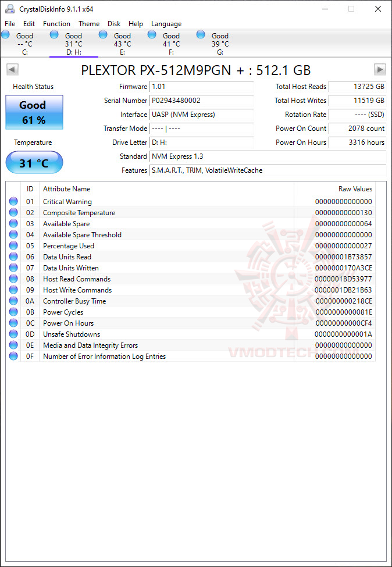Click Total Host Writes value 11519 GB
Viewport: 392px width, 567px height.
[x=358, y=101]
